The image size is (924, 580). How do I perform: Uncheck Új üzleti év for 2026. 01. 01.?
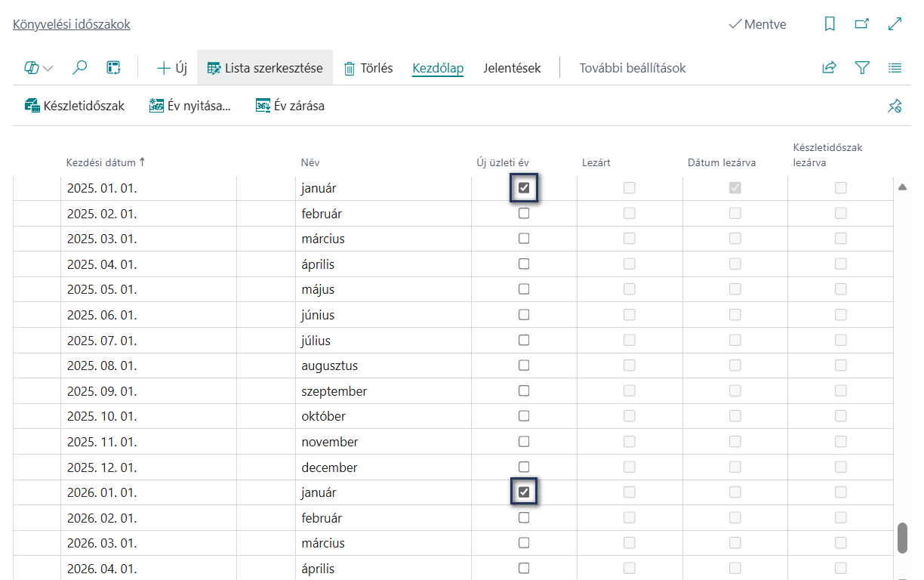[x=524, y=492]
